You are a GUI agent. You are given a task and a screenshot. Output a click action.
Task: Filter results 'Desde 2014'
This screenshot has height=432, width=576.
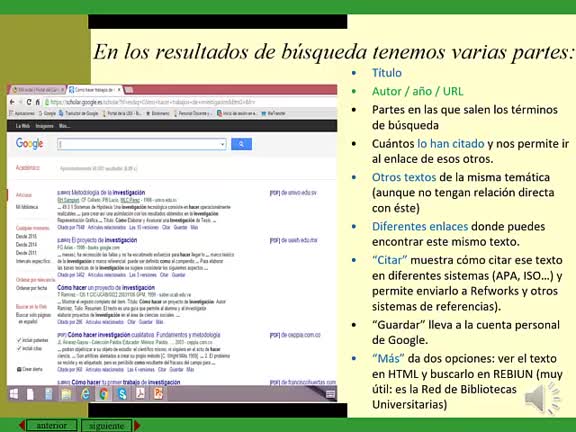[26, 245]
